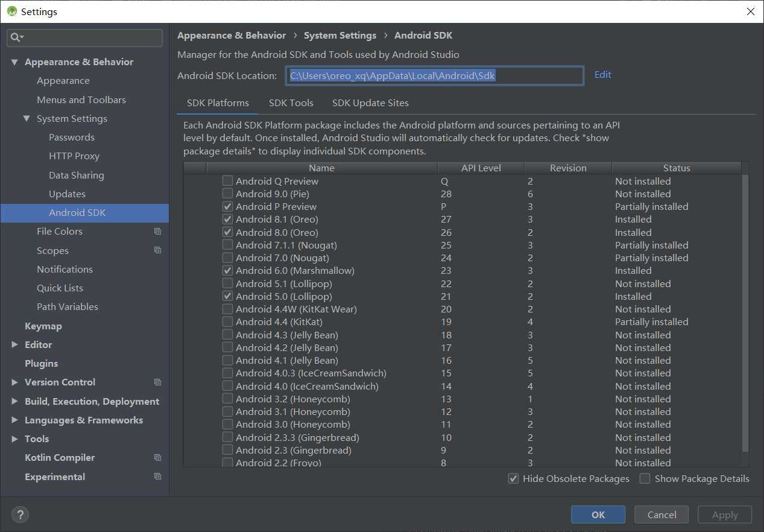Uncheck the Android 8.0 (Oreo) checkbox
This screenshot has width=764, height=532.
coord(227,232)
